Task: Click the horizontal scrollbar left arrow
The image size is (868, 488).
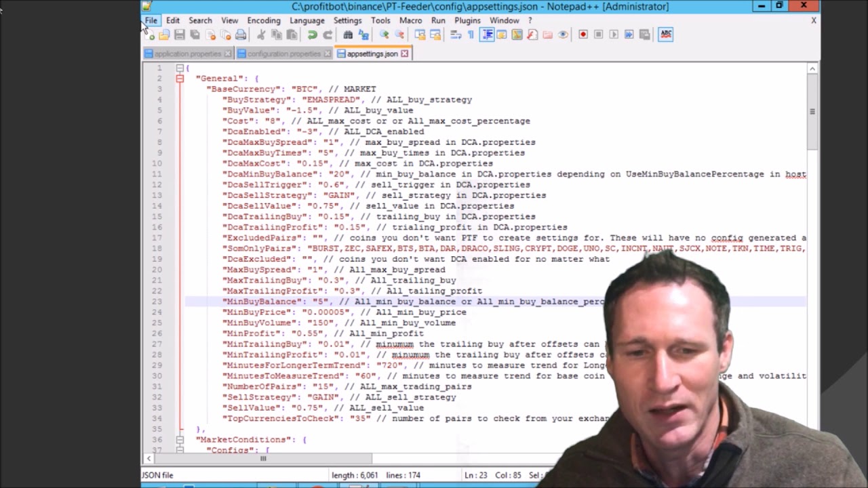Action: pyautogui.click(x=149, y=459)
